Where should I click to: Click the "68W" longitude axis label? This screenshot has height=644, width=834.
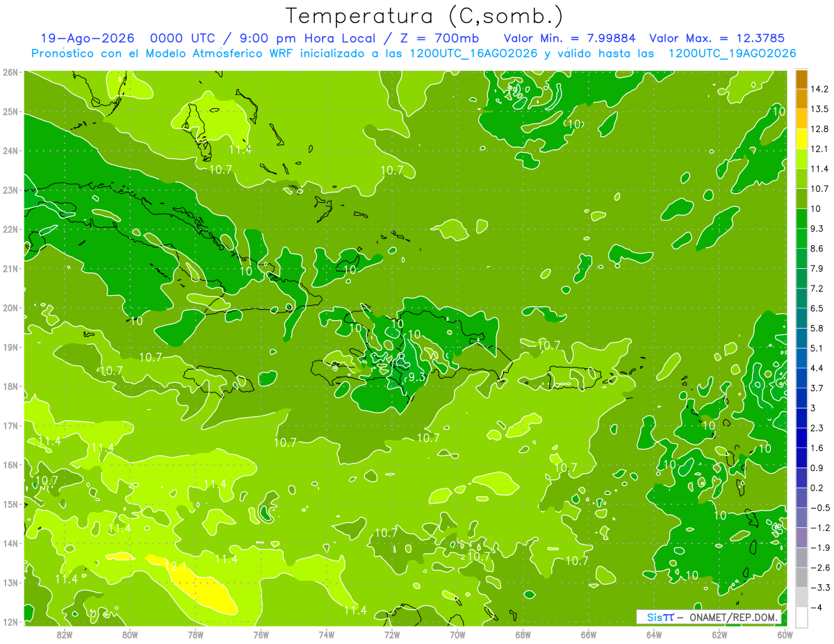click(523, 634)
